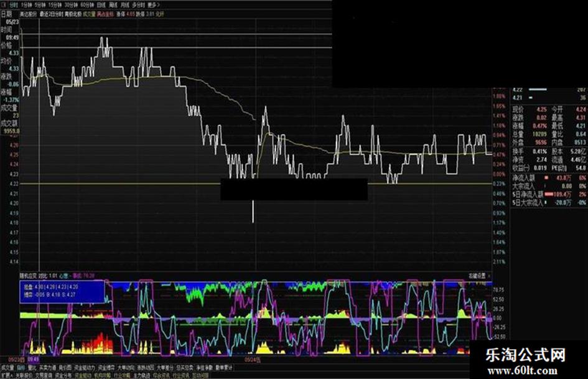Click 5日净流入额 row
588x379 pixels.
tap(549, 194)
